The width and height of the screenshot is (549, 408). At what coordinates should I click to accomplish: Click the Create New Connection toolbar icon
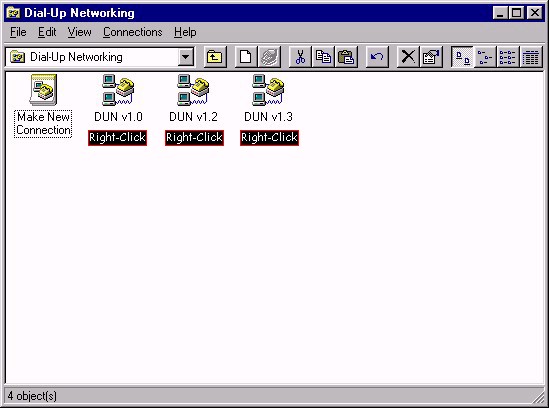(245, 57)
